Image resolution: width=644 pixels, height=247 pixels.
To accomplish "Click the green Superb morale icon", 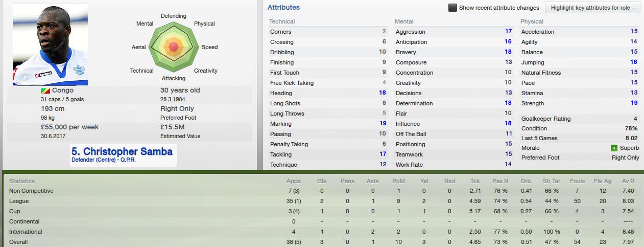I will tap(614, 148).
